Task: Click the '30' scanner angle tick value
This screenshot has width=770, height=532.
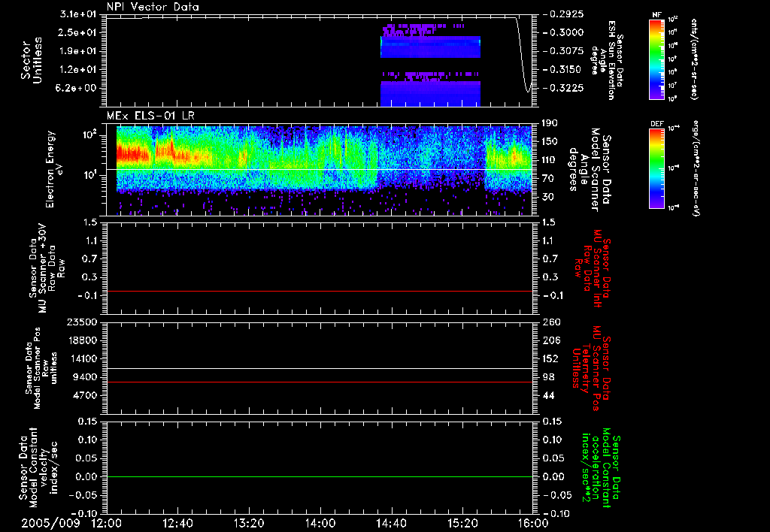Action: pos(547,198)
